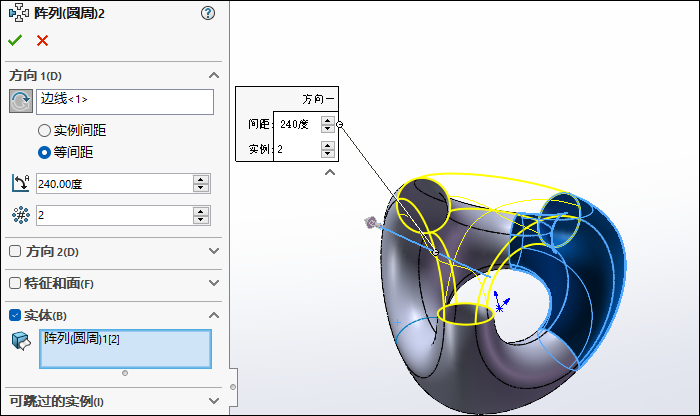Expand the 可跳过的实例(I) section
This screenshot has width=700, height=416.
(x=214, y=401)
